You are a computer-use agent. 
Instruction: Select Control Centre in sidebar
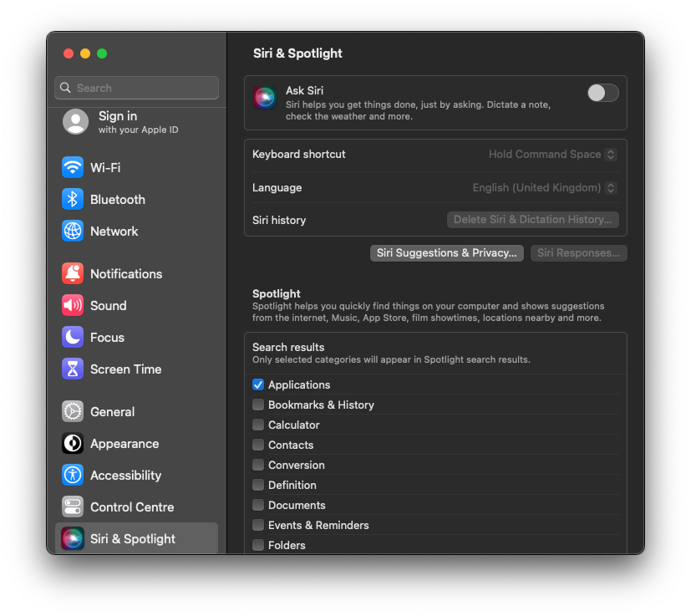click(x=137, y=507)
